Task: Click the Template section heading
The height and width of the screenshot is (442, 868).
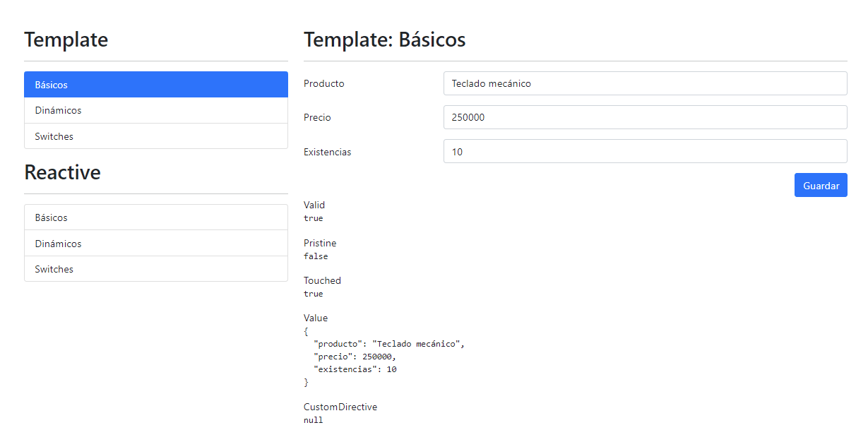Action: [66, 40]
